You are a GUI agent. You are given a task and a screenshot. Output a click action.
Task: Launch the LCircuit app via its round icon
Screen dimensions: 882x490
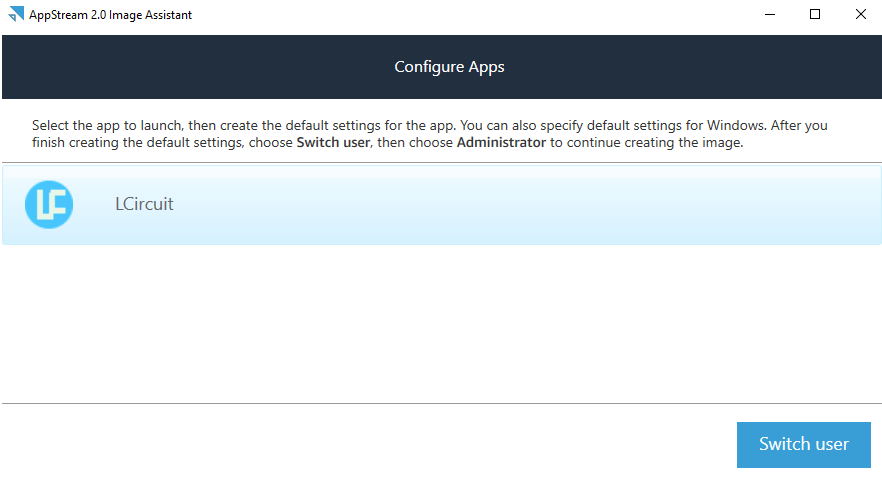tap(49, 204)
